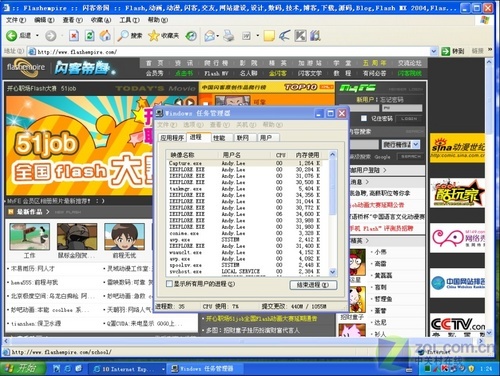This screenshot has height=376, width=500.
Task: Click the IE Forward arrow button
Action: pyautogui.click(x=51, y=36)
